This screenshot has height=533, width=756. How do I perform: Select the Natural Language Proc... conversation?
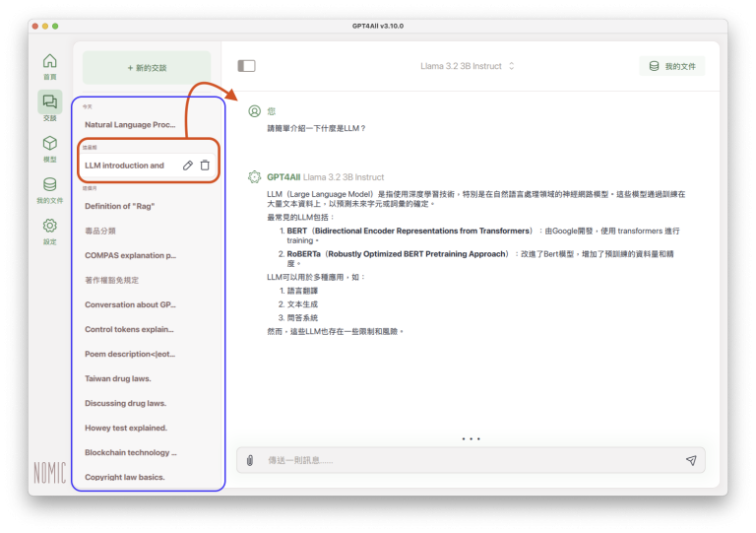tap(130, 125)
